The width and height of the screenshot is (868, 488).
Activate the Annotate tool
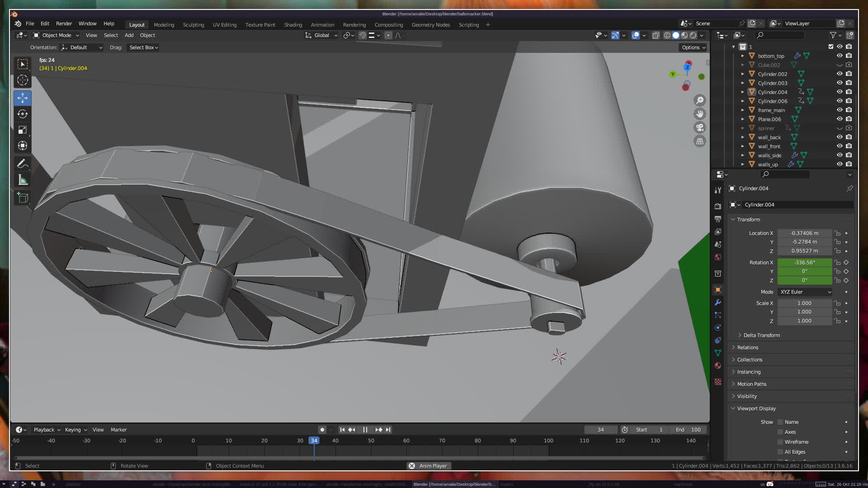click(23, 164)
